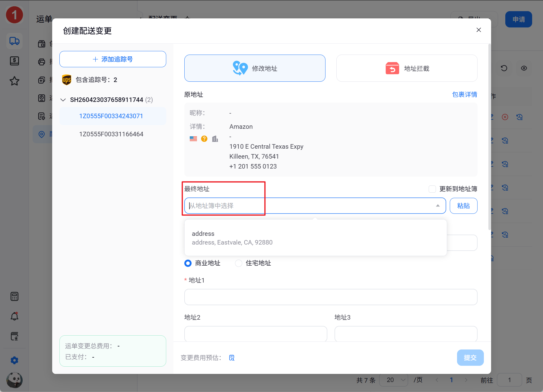This screenshot has width=543, height=392.
Task: Select tracking number 1Z0555F00331166464
Action: pyautogui.click(x=113, y=134)
